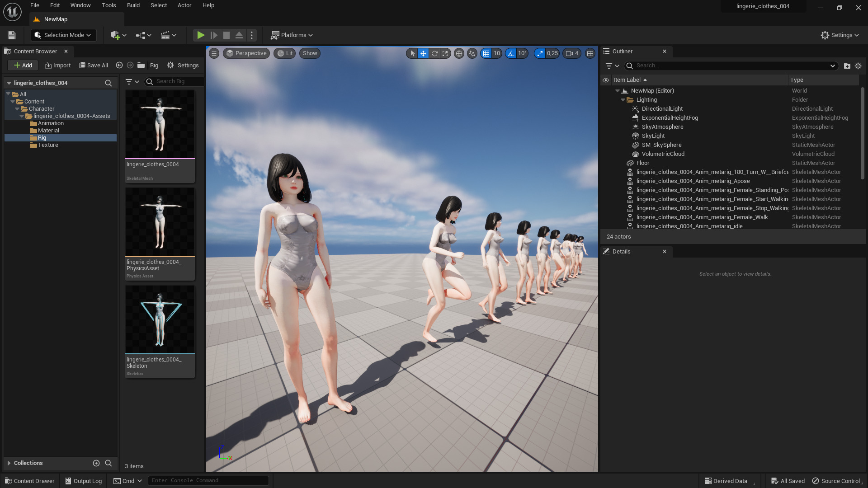Toggle rotation angle snapping
Screen dimensions: 868x488
coord(511,53)
